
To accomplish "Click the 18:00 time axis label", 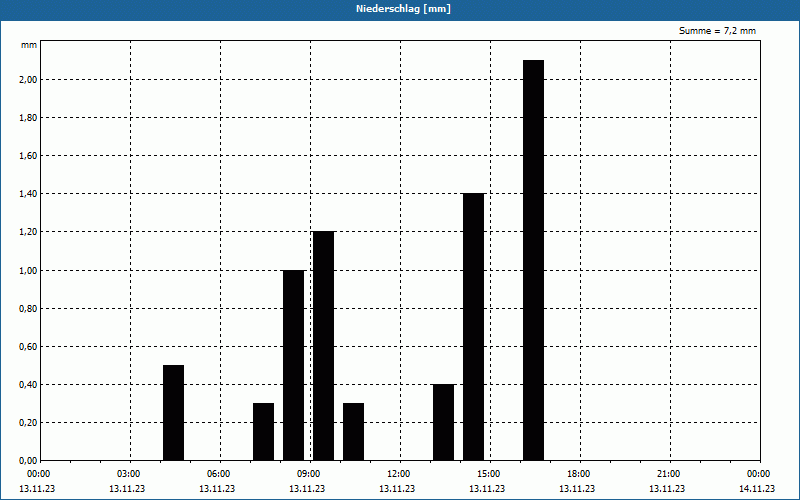I will (579, 474).
